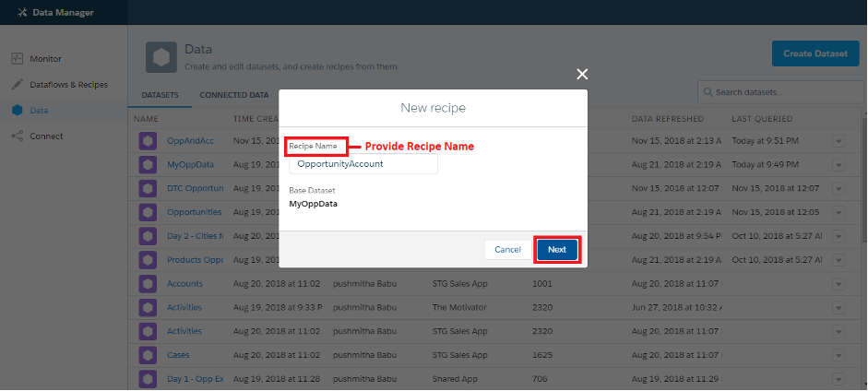Viewport: 868px width, 391px height.
Task: Click The Motivator app cell
Action: 459,307
